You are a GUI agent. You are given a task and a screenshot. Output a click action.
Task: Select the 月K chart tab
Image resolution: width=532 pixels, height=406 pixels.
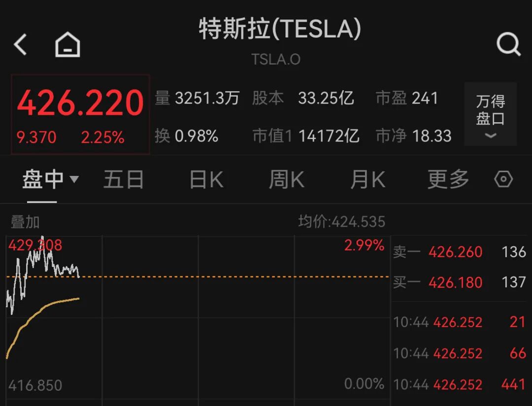tap(367, 180)
